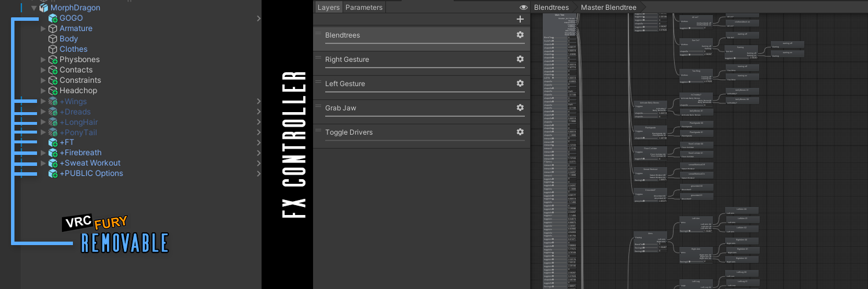Add a new layer with plus icon

(520, 19)
